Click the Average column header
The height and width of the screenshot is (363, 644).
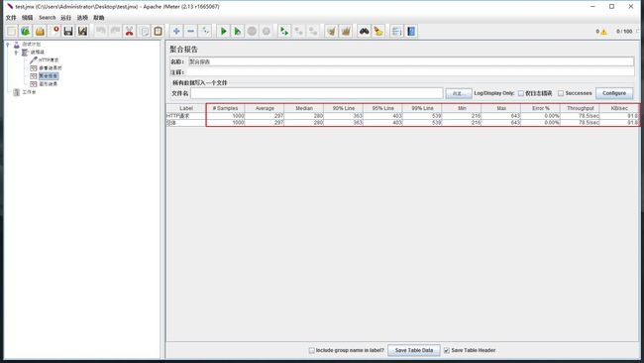tap(265, 108)
